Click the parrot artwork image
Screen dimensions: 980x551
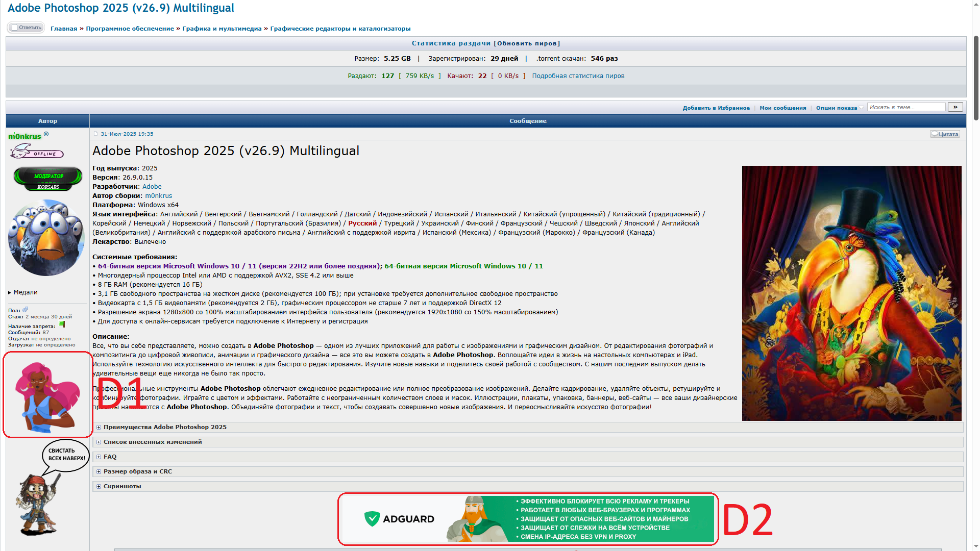852,293
